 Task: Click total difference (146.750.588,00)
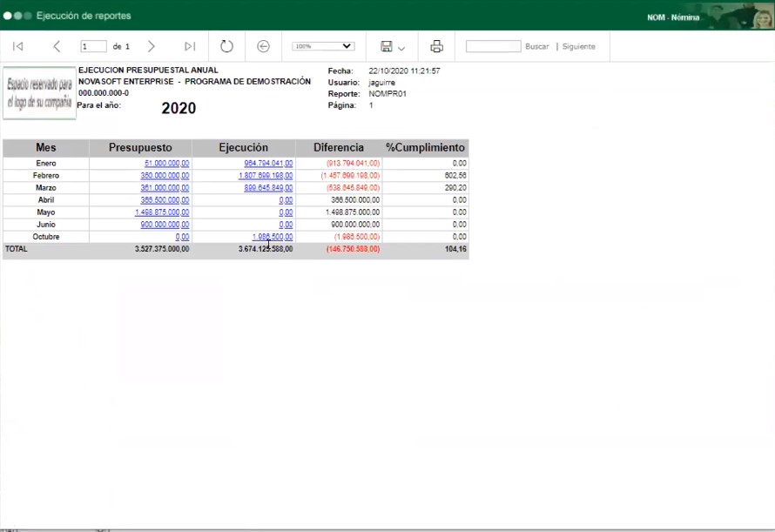[x=353, y=249]
